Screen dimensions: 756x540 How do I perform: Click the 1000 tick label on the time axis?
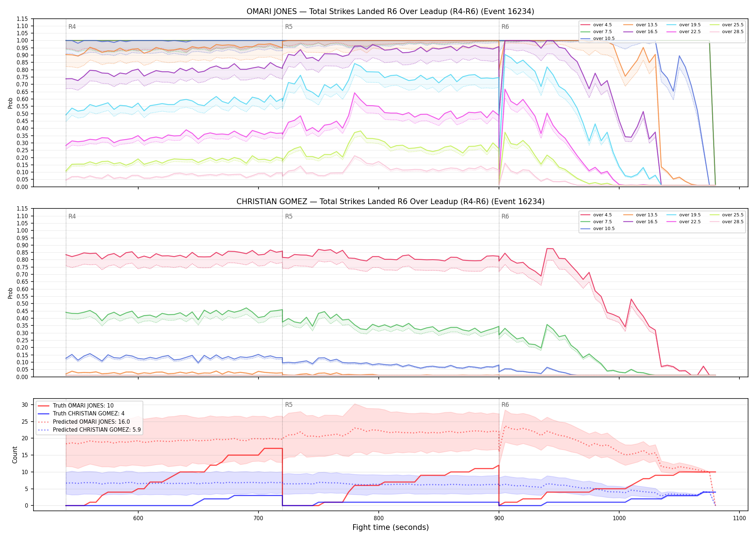coord(619,518)
